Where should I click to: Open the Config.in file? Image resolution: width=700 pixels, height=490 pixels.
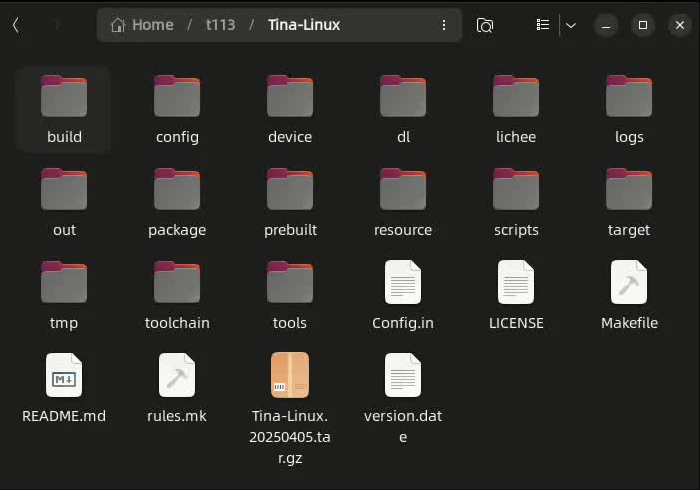[403, 283]
